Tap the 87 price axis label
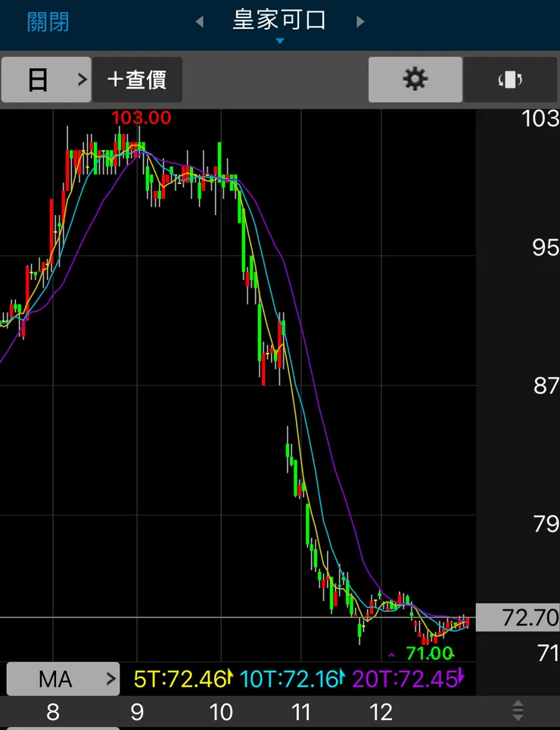This screenshot has height=730, width=560. click(x=546, y=386)
